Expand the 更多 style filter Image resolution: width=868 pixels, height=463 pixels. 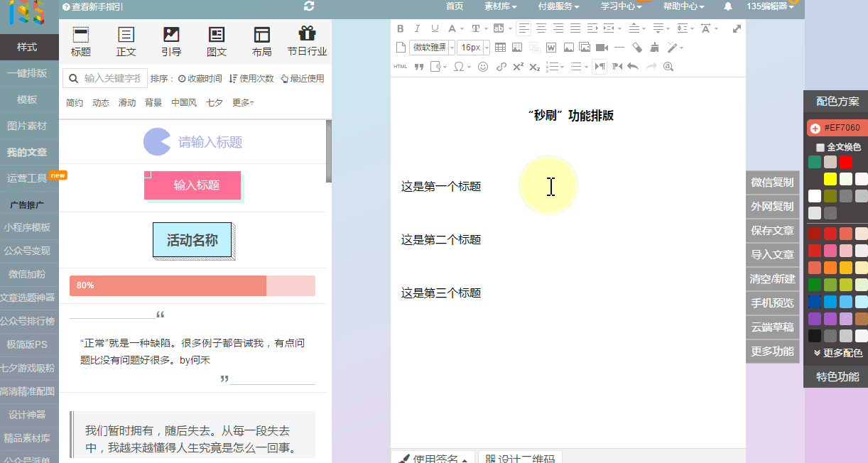click(x=243, y=102)
